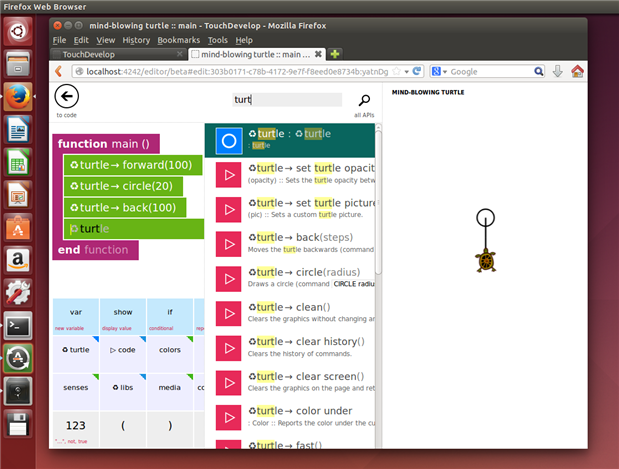Click play icon for set turtle opacity

click(x=228, y=175)
